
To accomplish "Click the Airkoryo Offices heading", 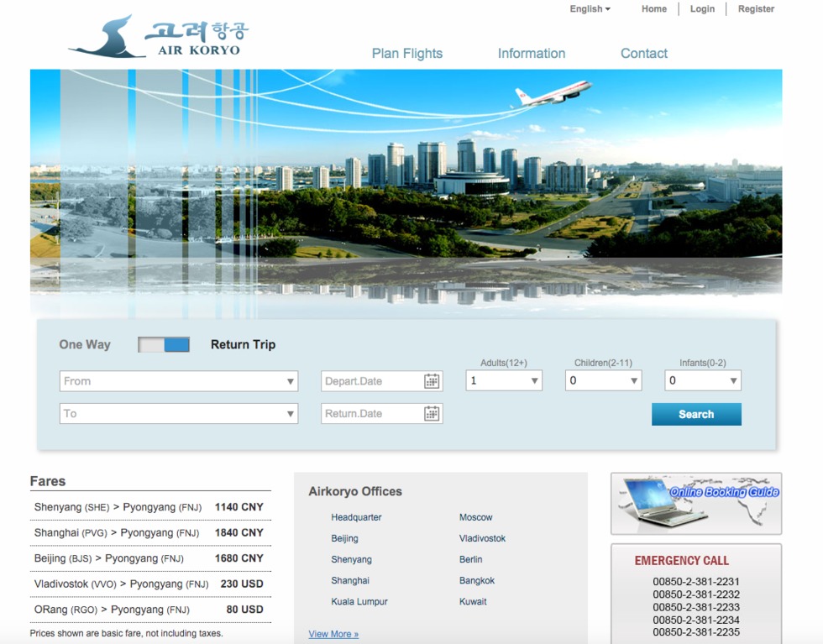I will click(355, 491).
